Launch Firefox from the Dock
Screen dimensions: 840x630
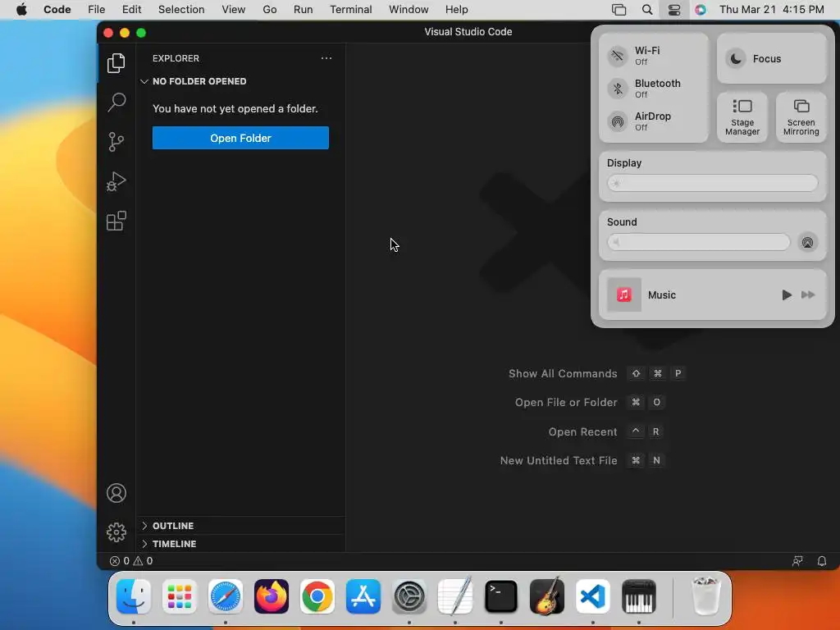click(x=272, y=596)
